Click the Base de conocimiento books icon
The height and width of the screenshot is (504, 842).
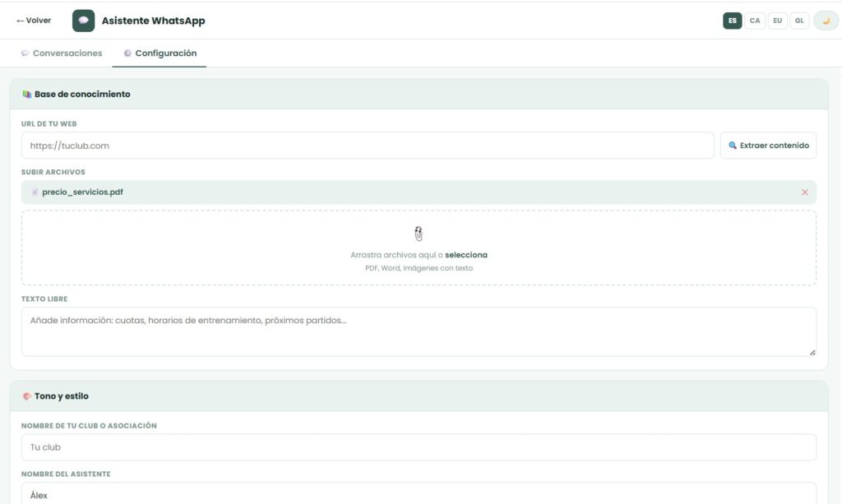[x=27, y=95]
